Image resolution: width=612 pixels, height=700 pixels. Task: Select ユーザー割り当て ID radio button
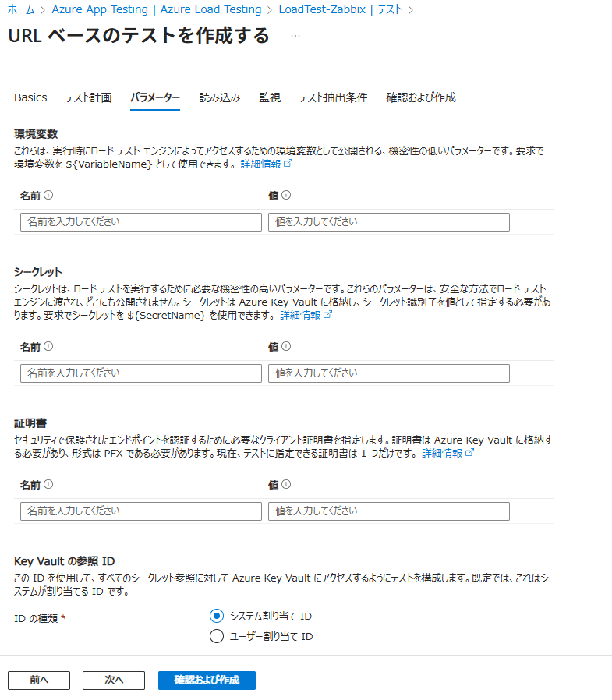218,637
